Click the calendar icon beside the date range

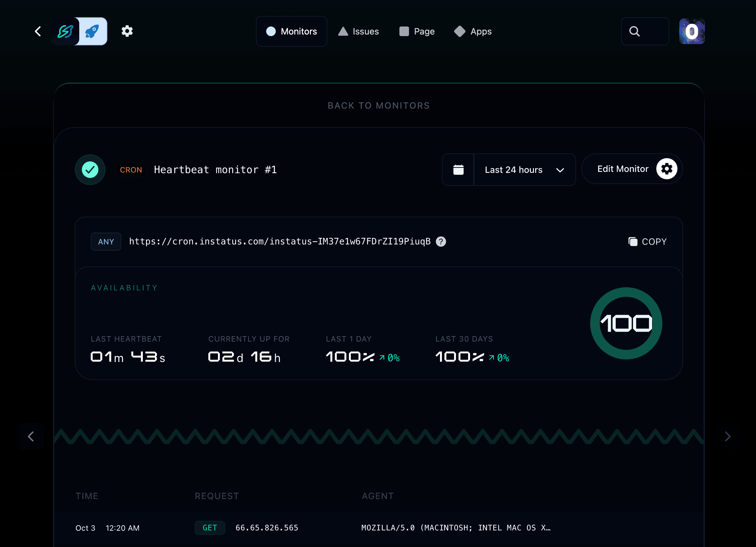pyautogui.click(x=458, y=170)
